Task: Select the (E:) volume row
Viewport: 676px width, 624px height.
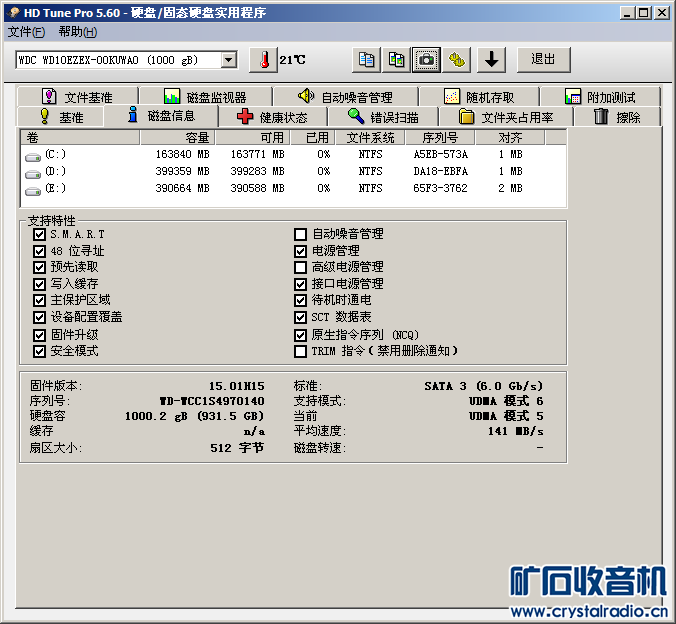Action: pyautogui.click(x=293, y=188)
